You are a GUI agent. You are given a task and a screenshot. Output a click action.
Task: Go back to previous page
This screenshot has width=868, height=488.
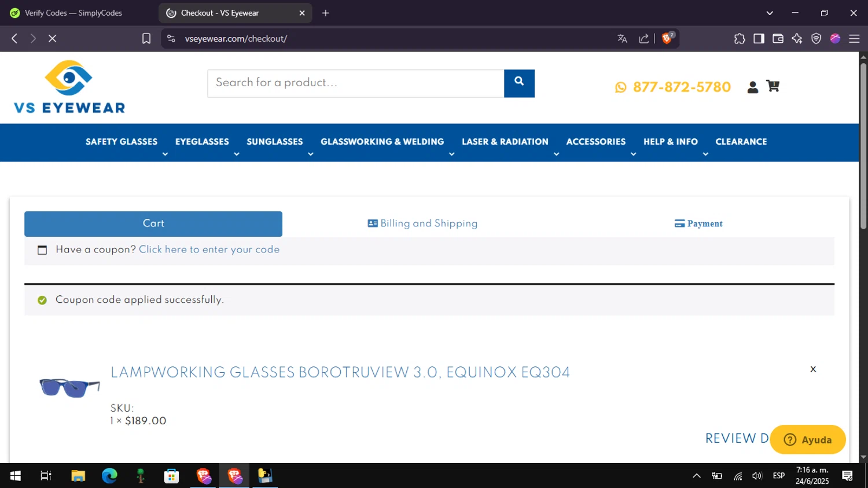pyautogui.click(x=14, y=38)
